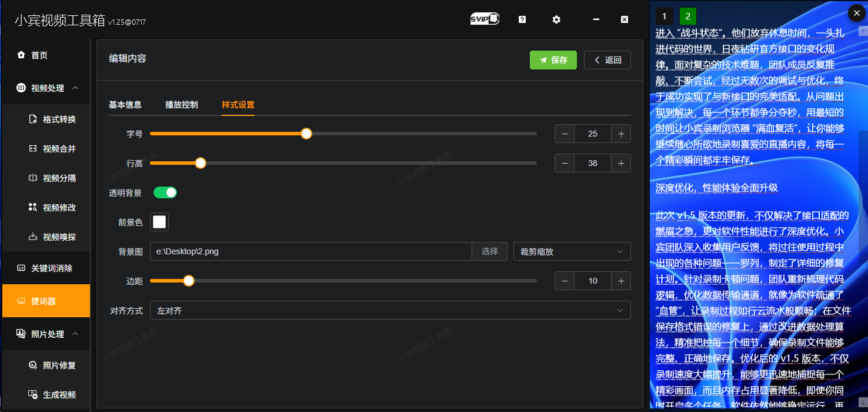Switch to prompter page 1
This screenshot has height=412, width=868.
(x=665, y=16)
